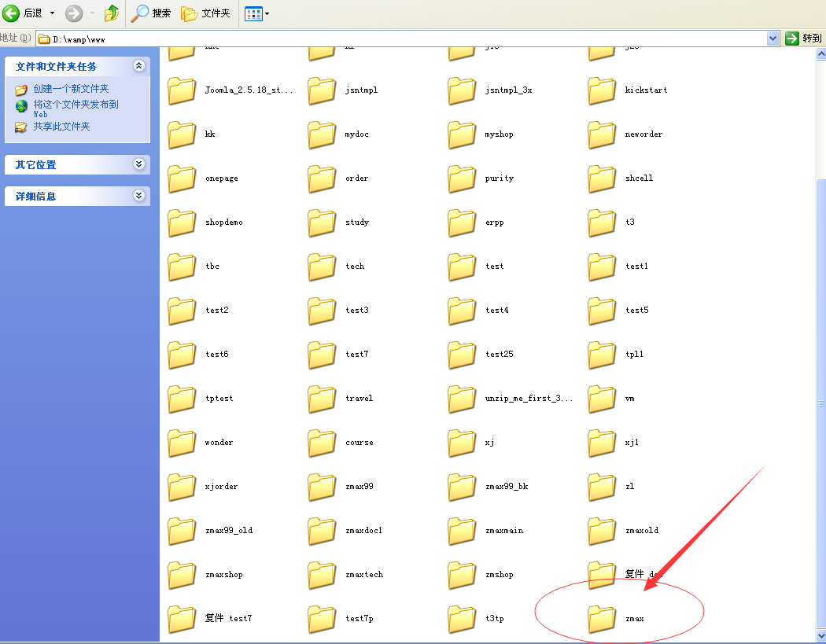Click the folder name text travel
The height and width of the screenshot is (644, 826).
click(359, 399)
